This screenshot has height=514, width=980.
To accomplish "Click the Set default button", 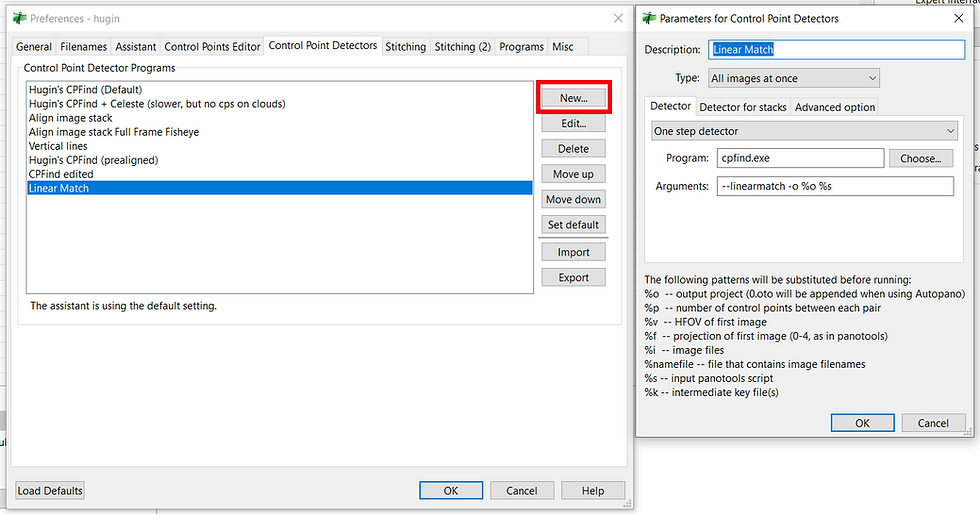I will point(573,224).
